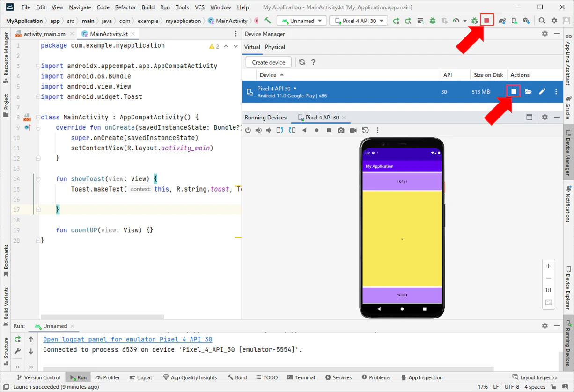Open Search Everywhere magnifier icon

pos(542,21)
